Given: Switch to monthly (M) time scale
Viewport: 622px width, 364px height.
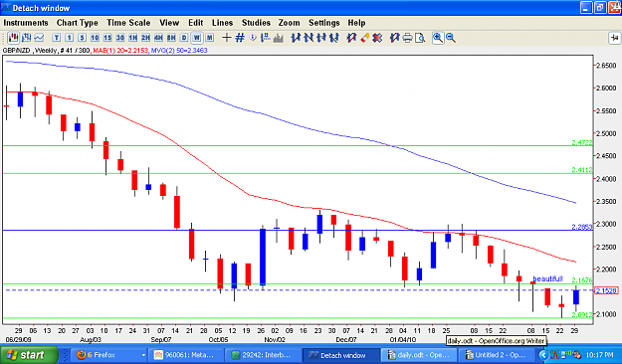Looking at the screenshot, I should pyautogui.click(x=209, y=38).
